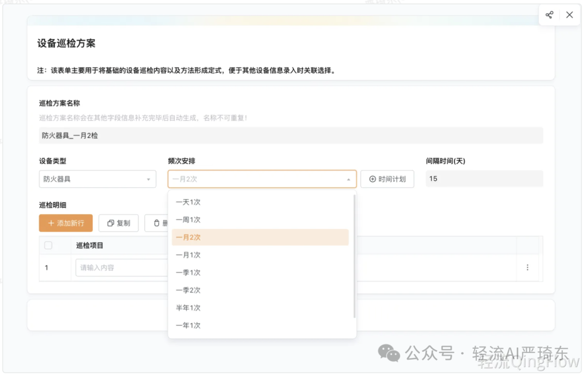Click the copy icon on the 复制 button
588x377 pixels.
coord(111,223)
